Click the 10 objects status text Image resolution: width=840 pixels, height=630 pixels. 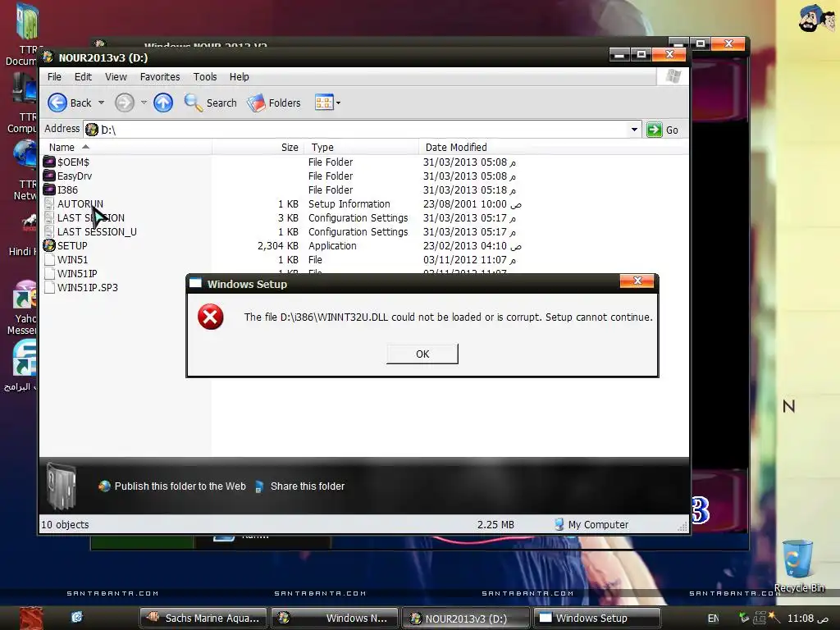tap(65, 524)
